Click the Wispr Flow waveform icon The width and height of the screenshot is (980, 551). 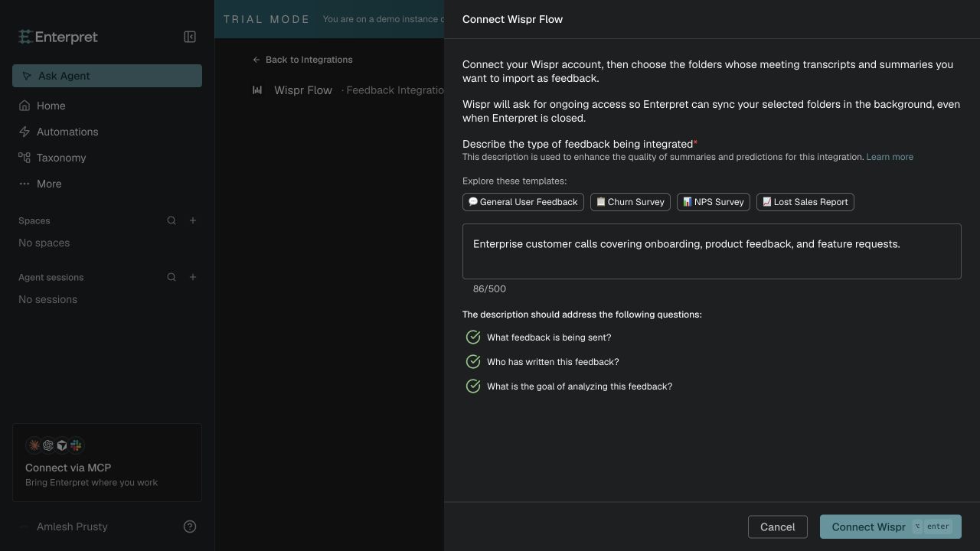(x=257, y=90)
